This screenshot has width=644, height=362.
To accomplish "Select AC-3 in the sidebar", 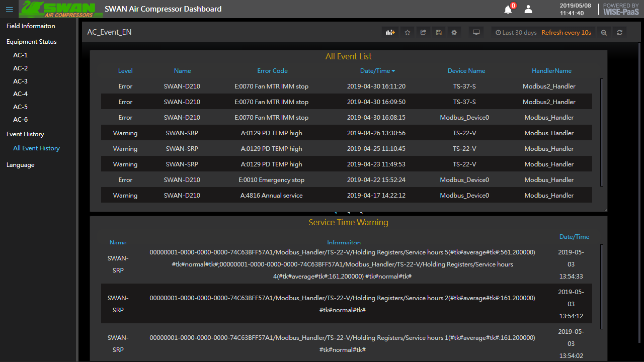I will 21,81.
